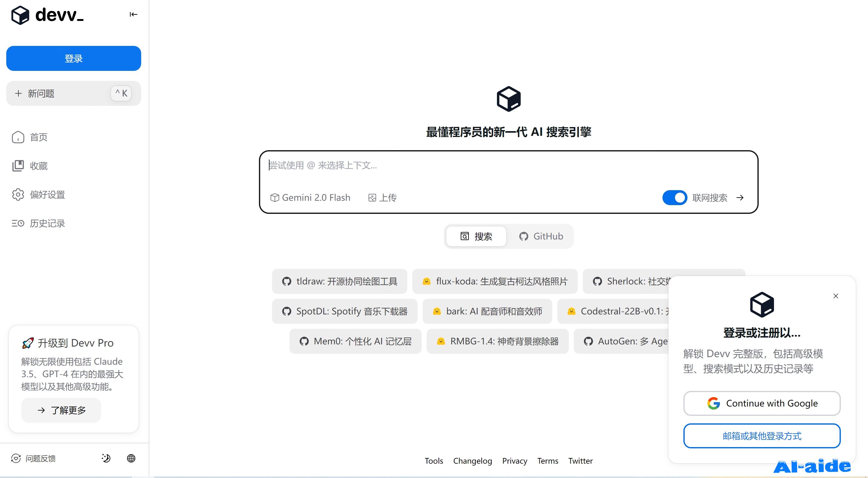Open 历史记录 history
This screenshot has height=478, width=868.
(x=38, y=223)
